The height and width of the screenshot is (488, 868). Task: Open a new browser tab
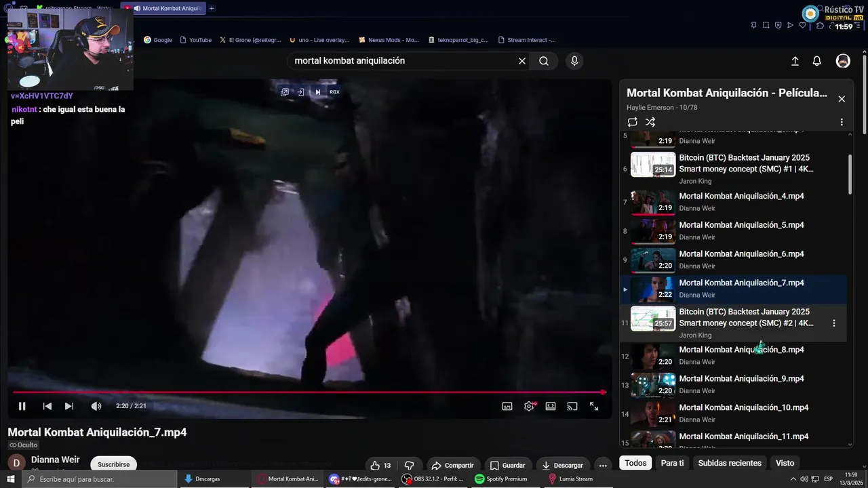point(212,8)
